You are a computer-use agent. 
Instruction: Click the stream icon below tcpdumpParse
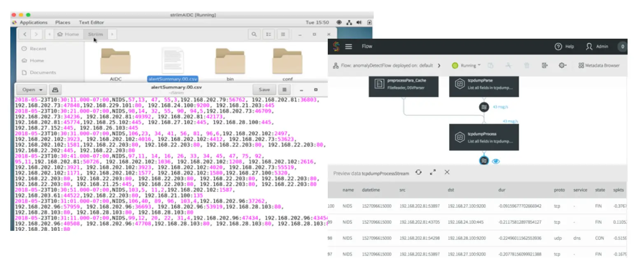[x=484, y=107]
